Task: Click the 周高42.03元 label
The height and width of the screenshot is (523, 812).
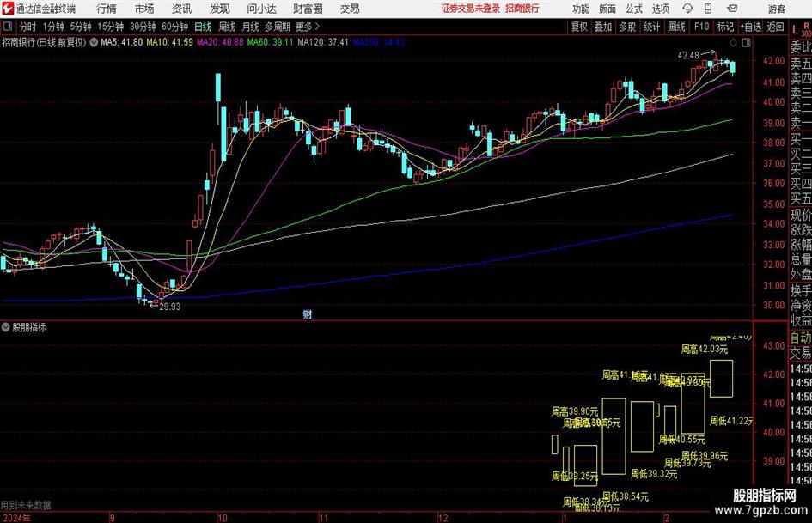Action: click(705, 349)
